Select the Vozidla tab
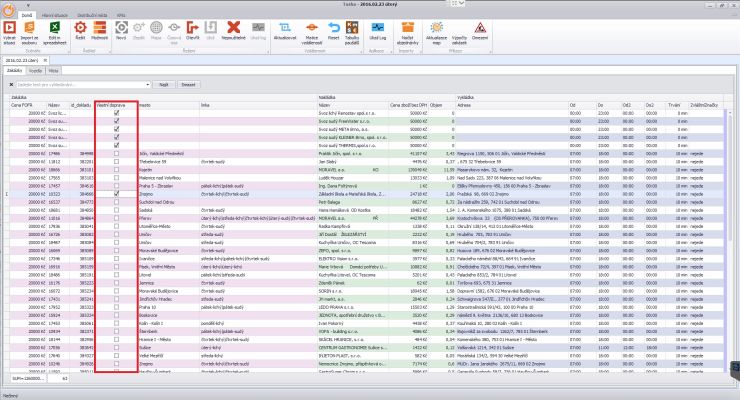The width and height of the screenshot is (740, 400). click(x=35, y=70)
